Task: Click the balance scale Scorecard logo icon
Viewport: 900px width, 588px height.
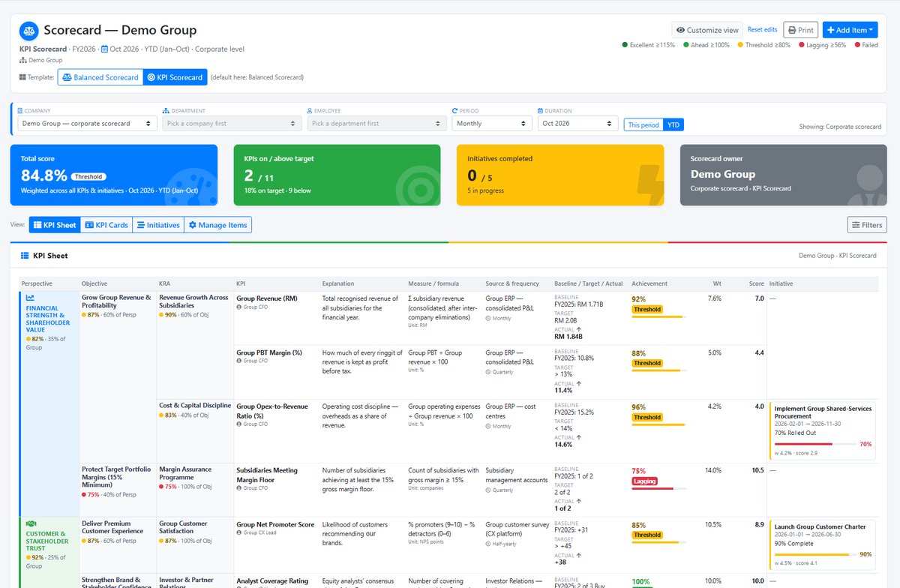Action: coord(29,31)
